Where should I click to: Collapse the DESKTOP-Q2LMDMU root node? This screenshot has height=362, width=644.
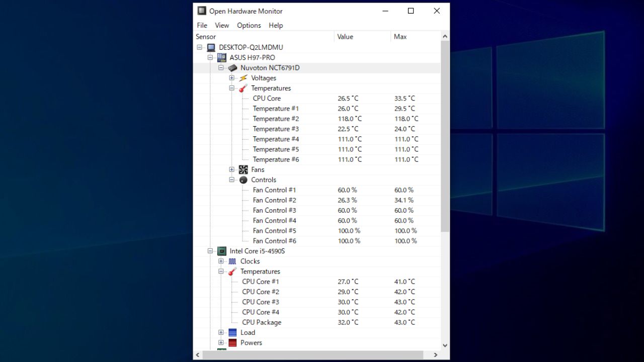coord(200,47)
